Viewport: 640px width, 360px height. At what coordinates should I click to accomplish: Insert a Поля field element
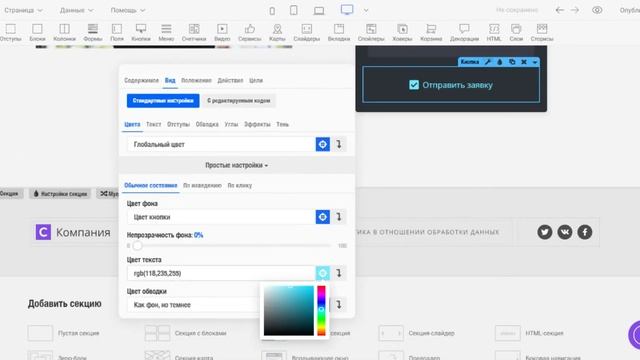pos(117,32)
